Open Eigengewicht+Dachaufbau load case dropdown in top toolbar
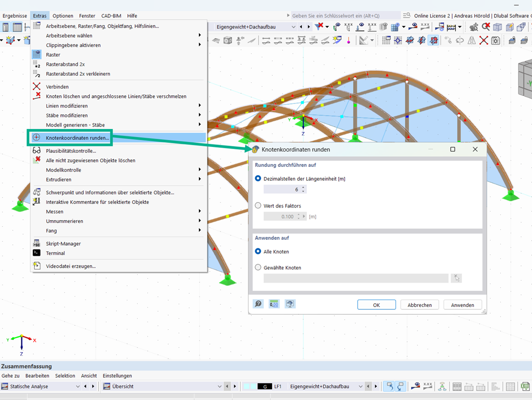Image resolution: width=532 pixels, height=400 pixels. 293,27
